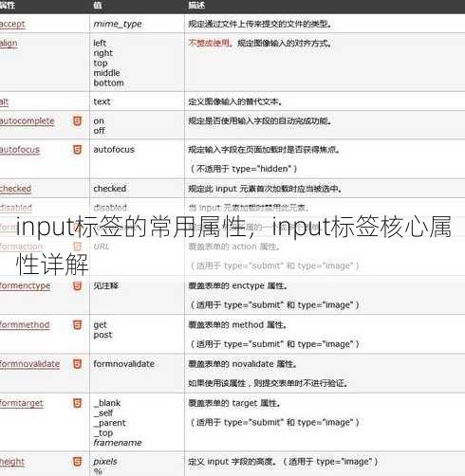Click the autocomplete description text
The width and height of the screenshot is (465, 476).
(260, 121)
